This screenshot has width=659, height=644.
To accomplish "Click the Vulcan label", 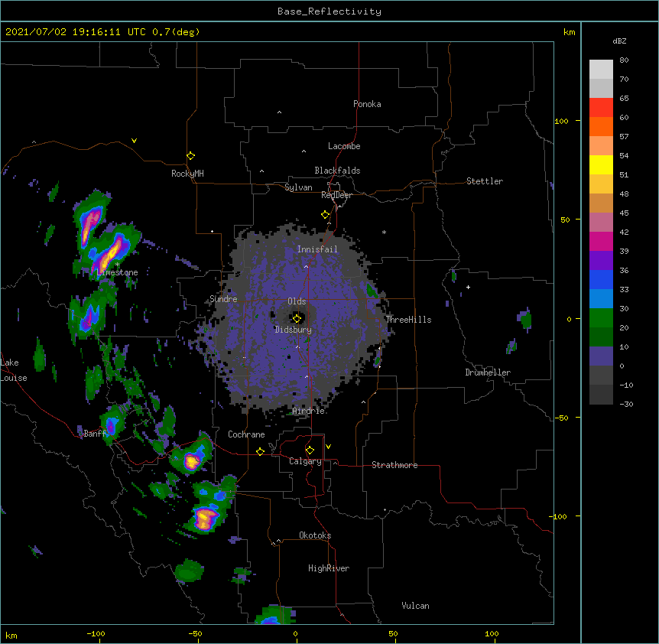I will click(x=415, y=606).
